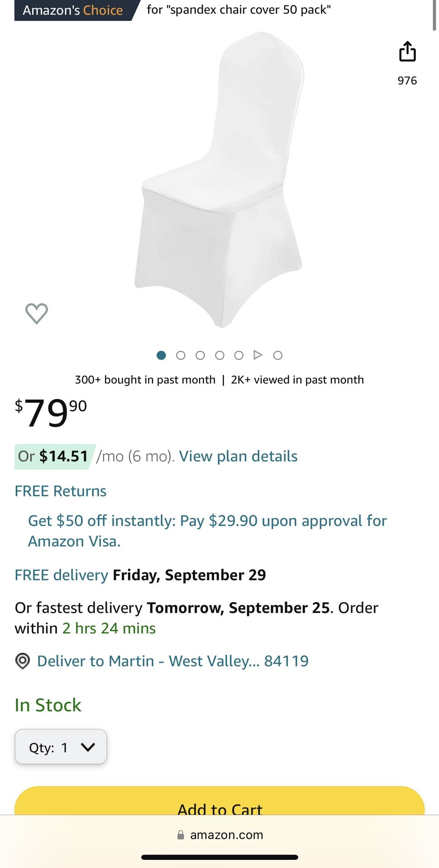Image resolution: width=439 pixels, height=868 pixels.
Task: Select the last carousel image dot
Action: coord(278,355)
